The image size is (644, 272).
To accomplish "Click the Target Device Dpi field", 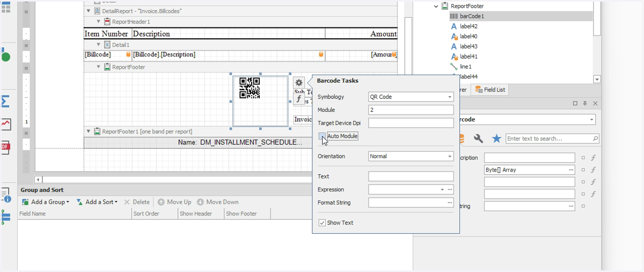I will (x=411, y=123).
